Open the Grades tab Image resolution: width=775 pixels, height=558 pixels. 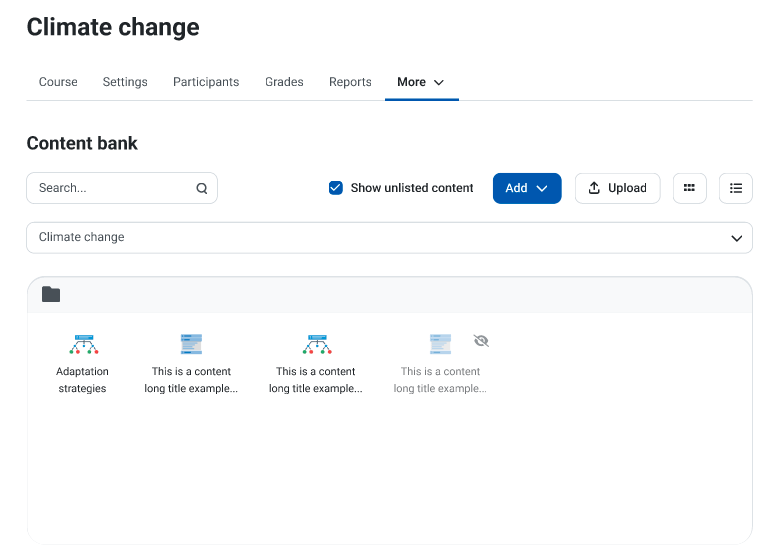[x=284, y=82]
